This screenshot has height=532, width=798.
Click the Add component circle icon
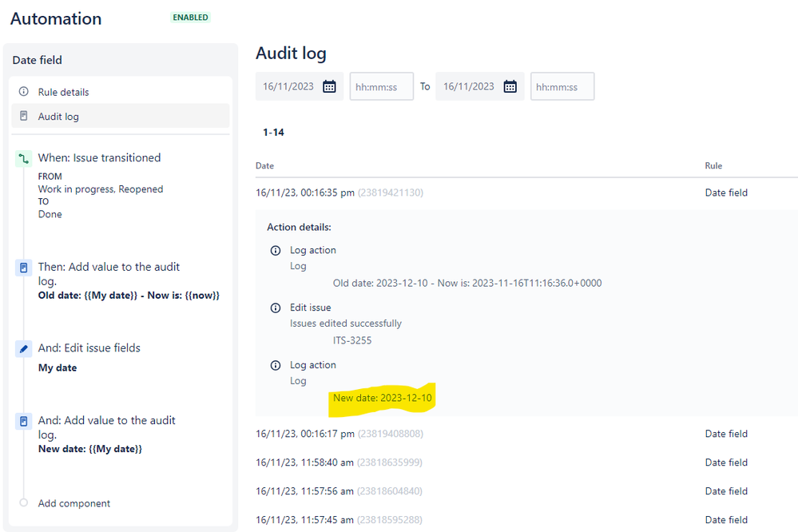pyautogui.click(x=23, y=502)
